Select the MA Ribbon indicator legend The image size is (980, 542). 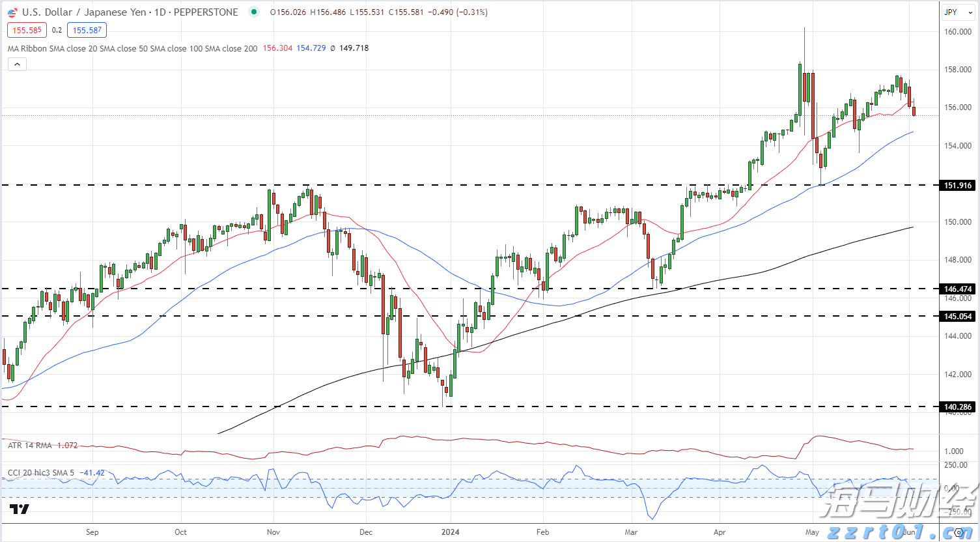[x=132, y=48]
